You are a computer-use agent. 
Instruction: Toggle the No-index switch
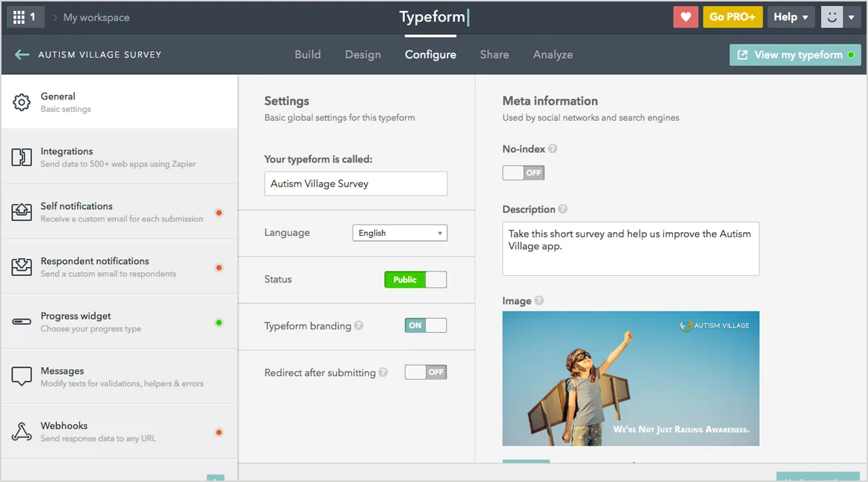[x=523, y=173]
